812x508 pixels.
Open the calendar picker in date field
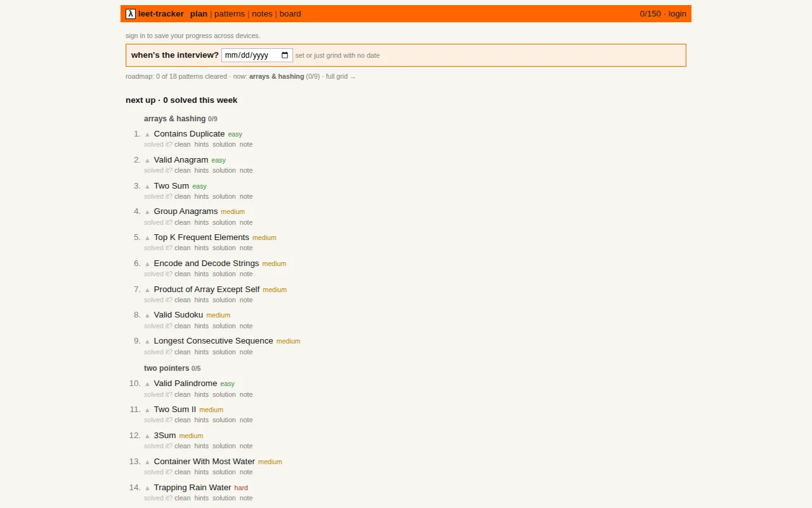tap(285, 55)
